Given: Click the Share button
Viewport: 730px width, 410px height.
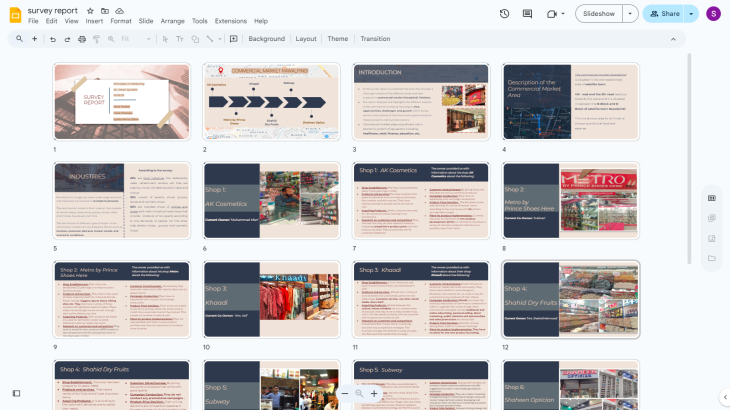Looking at the screenshot, I should click(x=663, y=14).
